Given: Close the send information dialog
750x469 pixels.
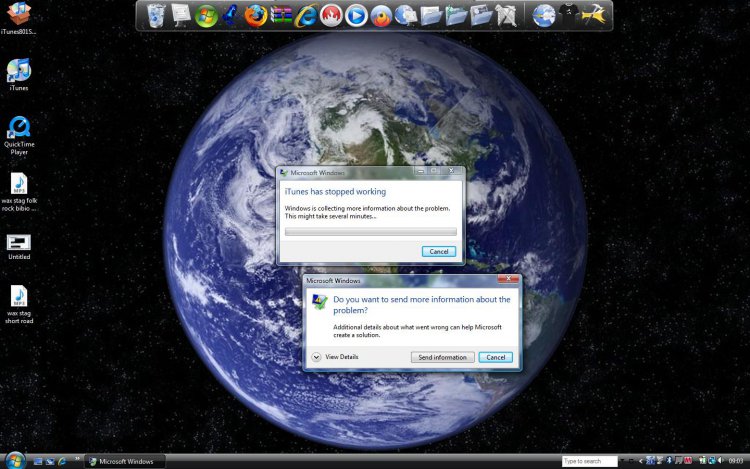Looking at the screenshot, I should click(508, 278).
